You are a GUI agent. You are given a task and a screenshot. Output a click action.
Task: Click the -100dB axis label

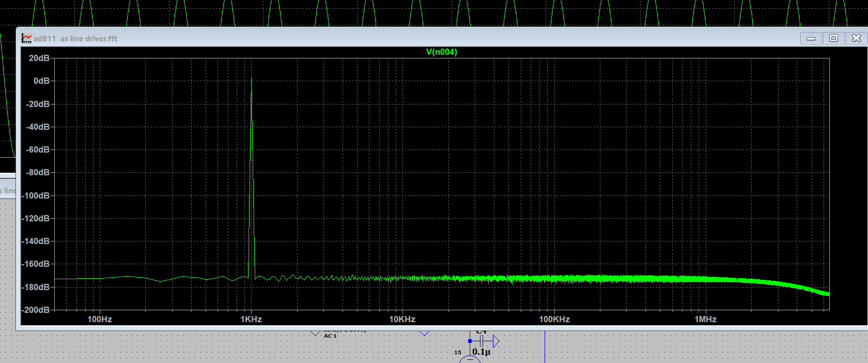(36, 195)
